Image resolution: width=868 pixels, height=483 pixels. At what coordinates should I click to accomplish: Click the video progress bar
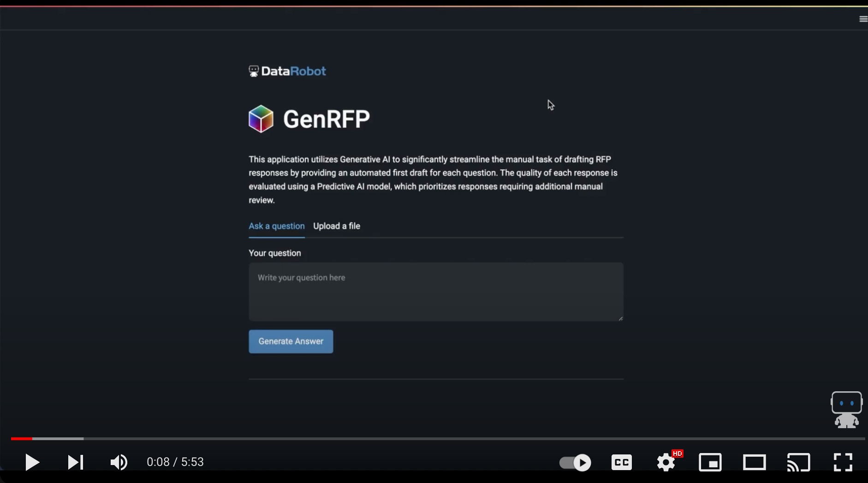click(438, 439)
